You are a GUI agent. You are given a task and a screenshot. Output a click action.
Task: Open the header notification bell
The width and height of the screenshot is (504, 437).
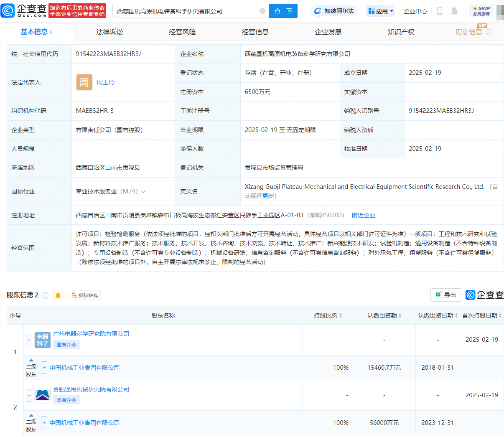click(x=454, y=11)
